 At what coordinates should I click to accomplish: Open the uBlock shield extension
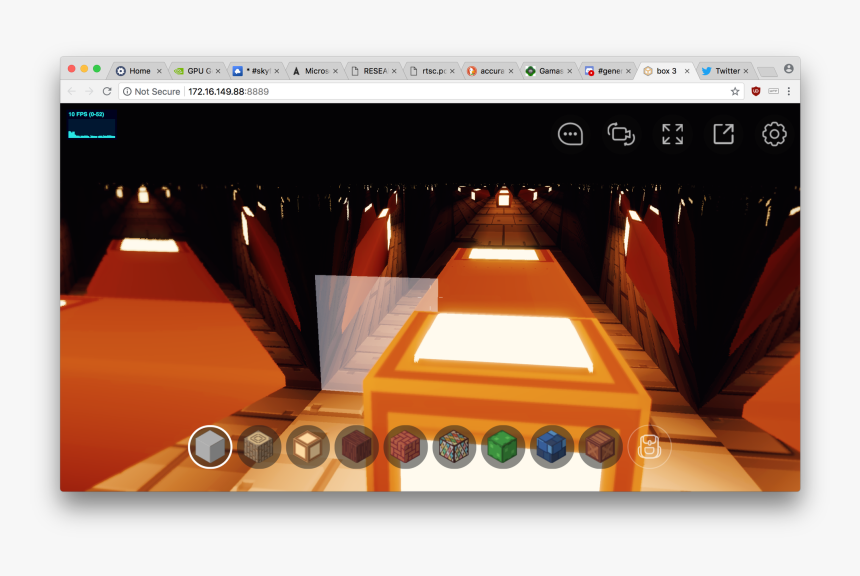click(756, 91)
